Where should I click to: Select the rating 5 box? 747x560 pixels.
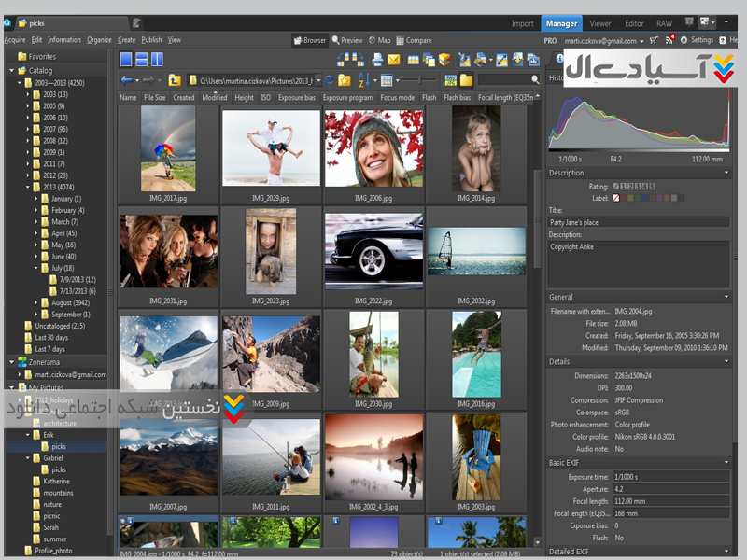[x=652, y=186]
